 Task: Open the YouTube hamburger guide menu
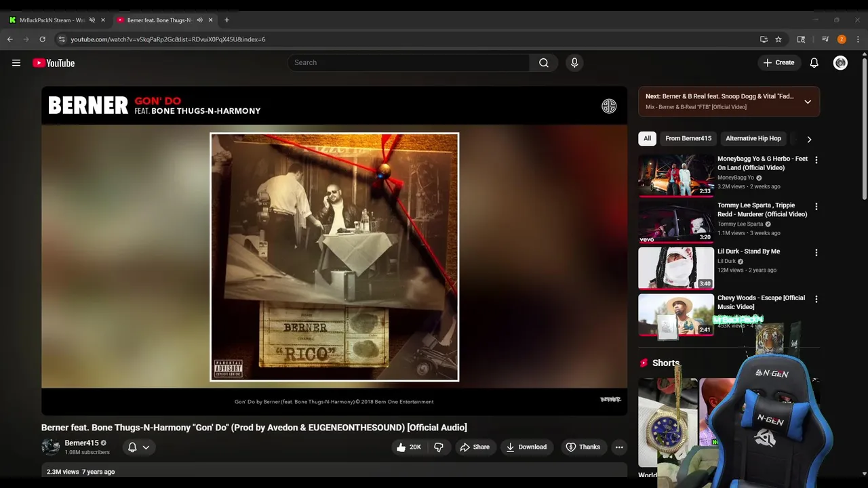pos(16,63)
